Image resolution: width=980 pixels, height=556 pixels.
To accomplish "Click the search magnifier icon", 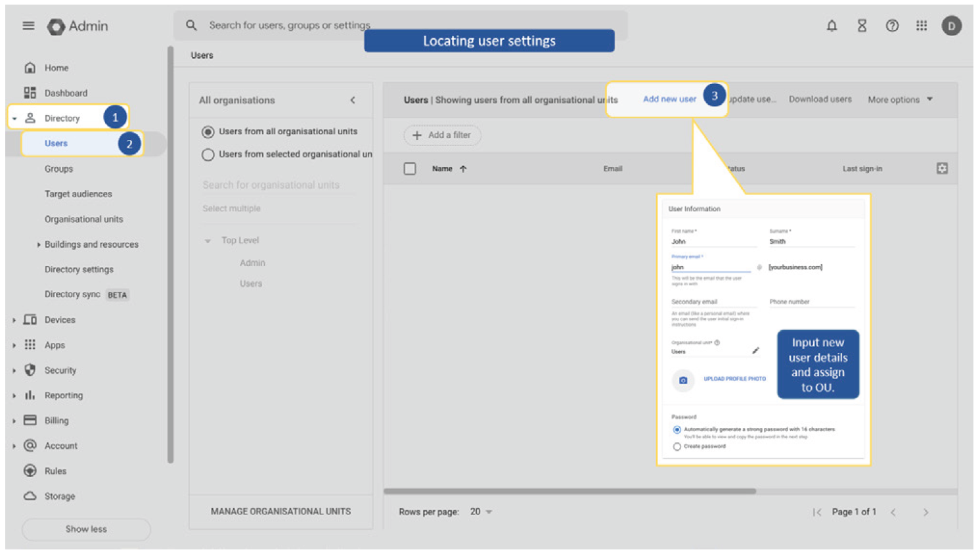I will (x=191, y=26).
